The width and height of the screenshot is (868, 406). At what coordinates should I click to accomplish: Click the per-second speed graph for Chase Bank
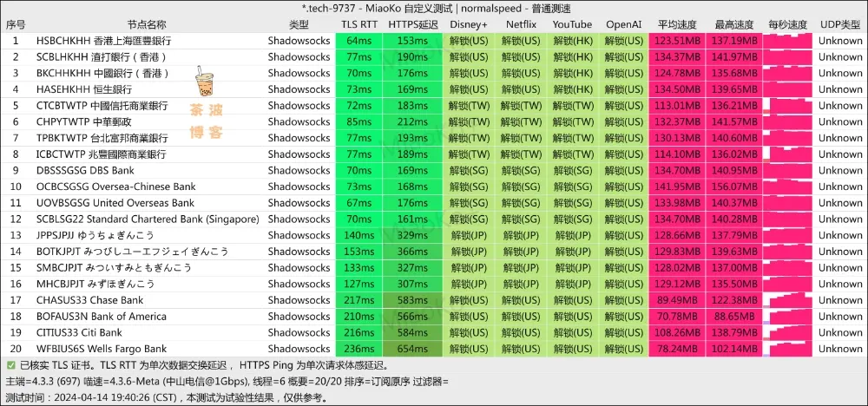[787, 300]
